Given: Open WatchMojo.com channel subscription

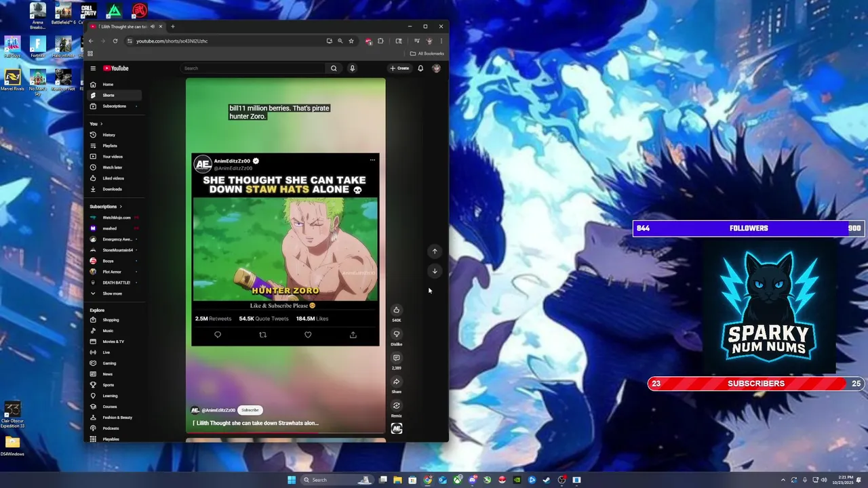Looking at the screenshot, I should point(114,218).
